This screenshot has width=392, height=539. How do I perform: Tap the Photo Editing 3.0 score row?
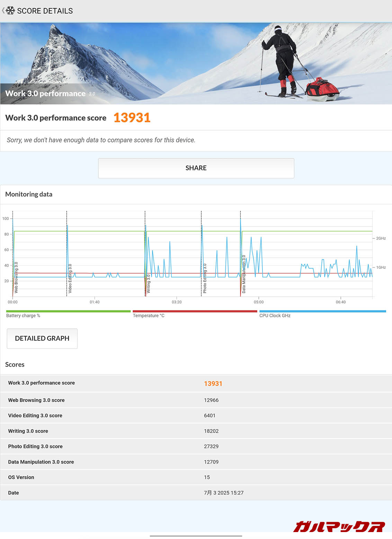pos(196,447)
